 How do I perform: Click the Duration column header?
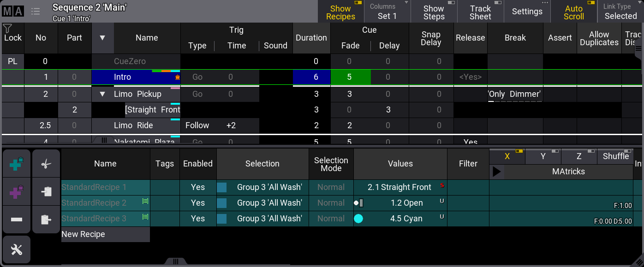coord(311,38)
